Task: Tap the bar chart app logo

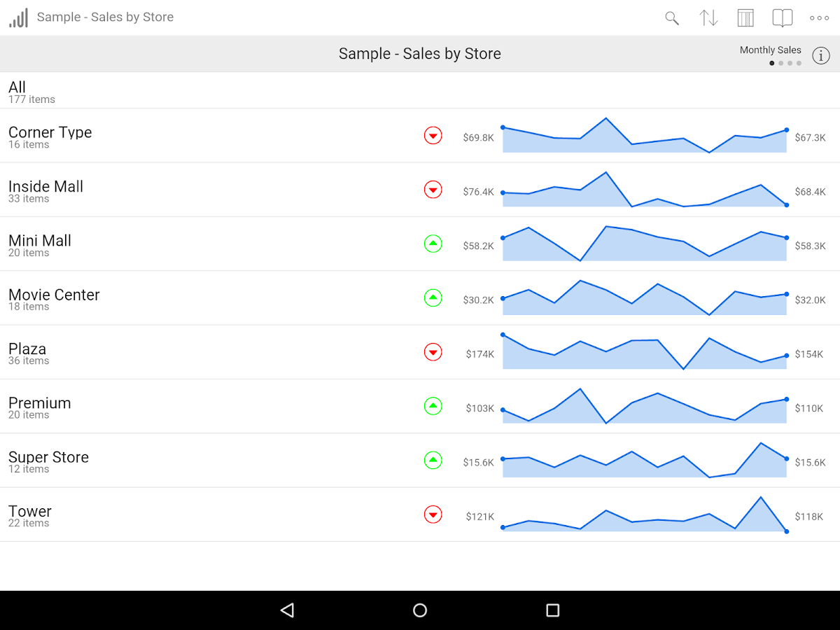Action: 18,17
